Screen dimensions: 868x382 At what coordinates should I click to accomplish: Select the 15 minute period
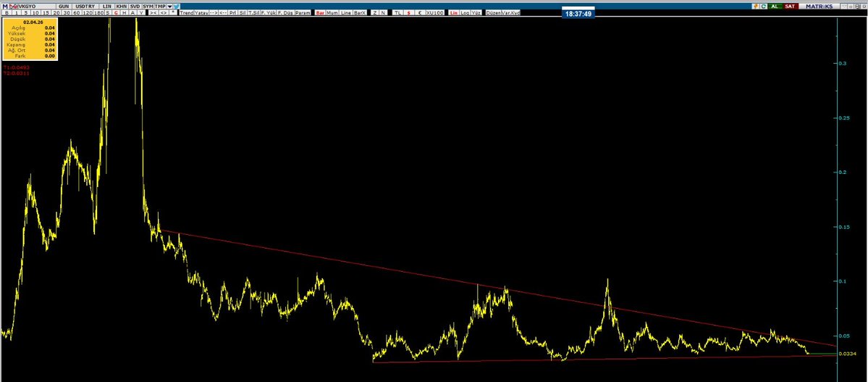(x=46, y=12)
